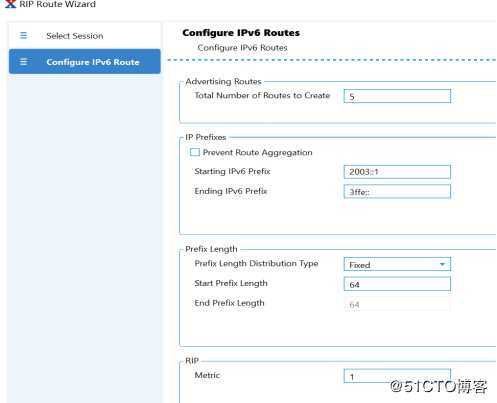Click the Total Number of Routes field
This screenshot has width=497, height=403.
point(397,96)
